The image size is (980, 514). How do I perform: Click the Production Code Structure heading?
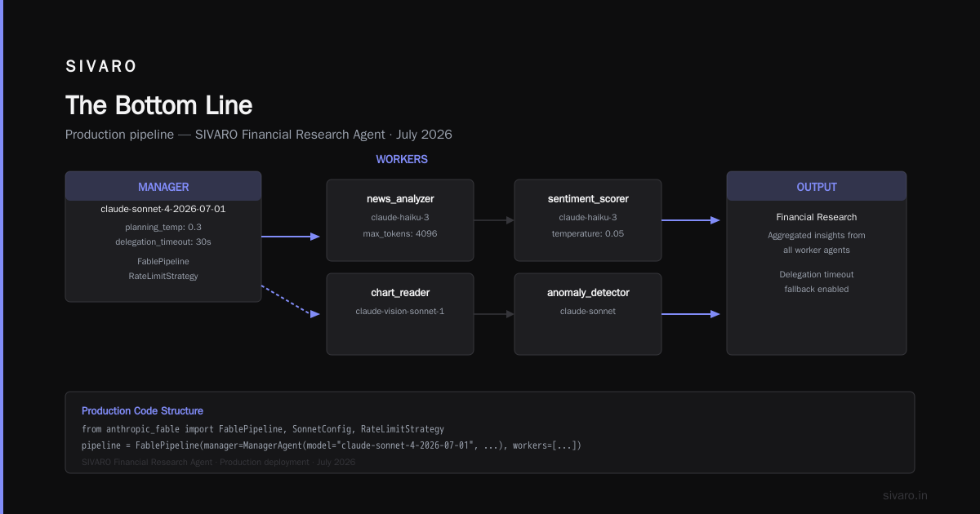coord(142,411)
